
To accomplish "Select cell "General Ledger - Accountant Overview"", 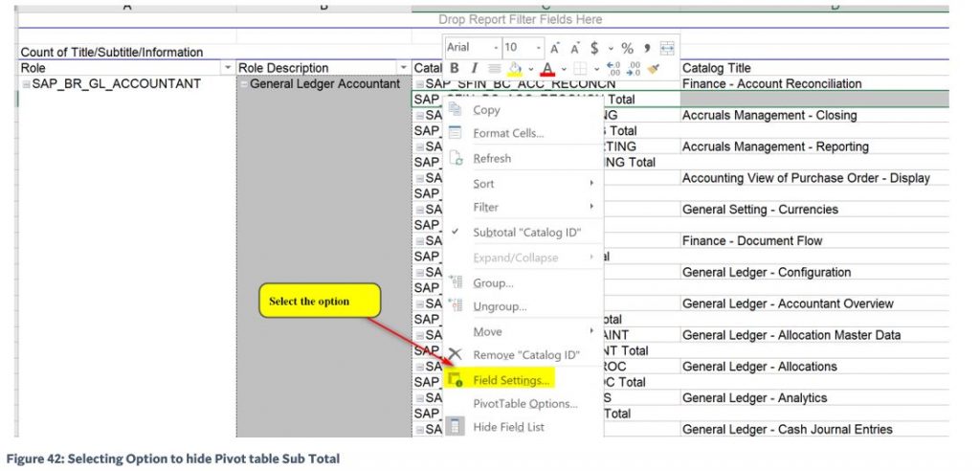I will click(x=814, y=303).
